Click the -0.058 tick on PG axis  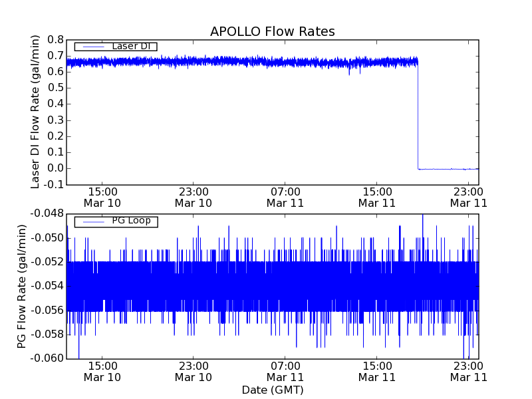pyautogui.click(x=47, y=334)
